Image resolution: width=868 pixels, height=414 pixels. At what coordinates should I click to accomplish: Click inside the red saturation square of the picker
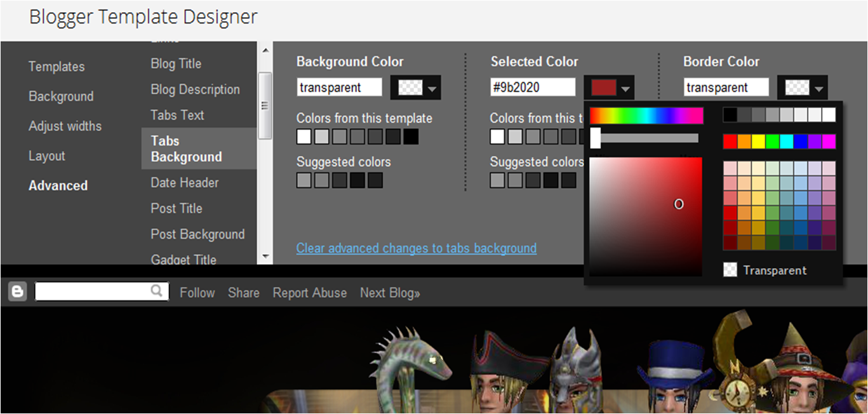[646, 217]
